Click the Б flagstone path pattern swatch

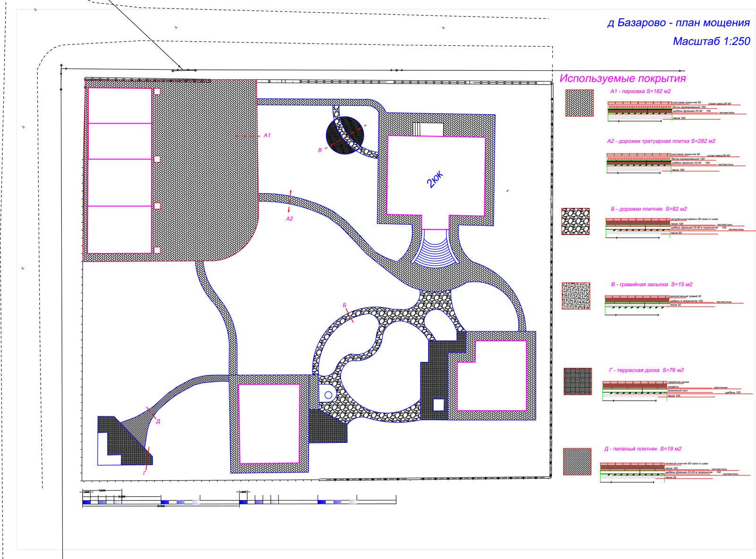coord(575,221)
